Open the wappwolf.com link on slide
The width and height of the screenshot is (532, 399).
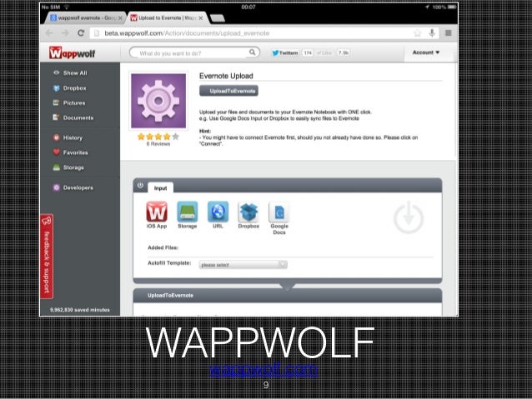(x=263, y=370)
